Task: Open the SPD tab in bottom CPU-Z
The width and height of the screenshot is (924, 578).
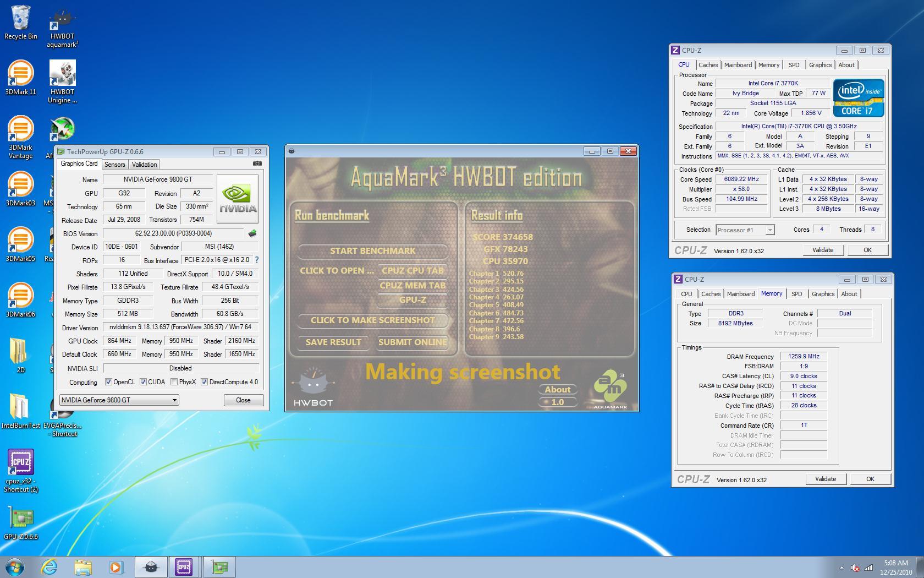Action: click(x=796, y=294)
